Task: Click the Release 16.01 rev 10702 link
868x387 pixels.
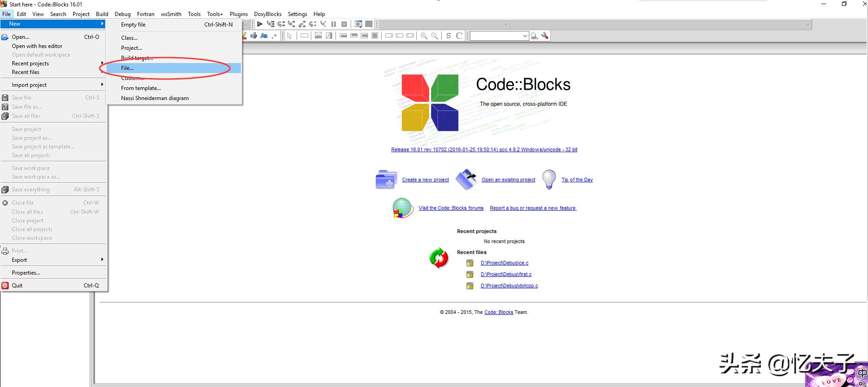Action: click(x=484, y=149)
